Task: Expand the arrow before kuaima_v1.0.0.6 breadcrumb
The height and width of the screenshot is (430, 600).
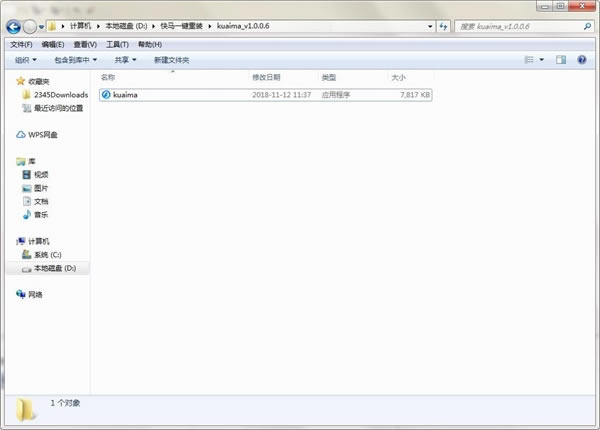Action: tap(210, 26)
